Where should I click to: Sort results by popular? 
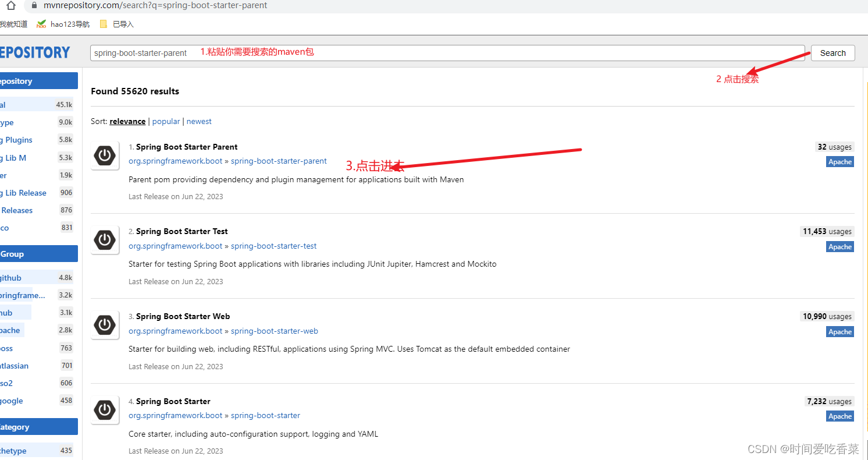click(x=166, y=121)
